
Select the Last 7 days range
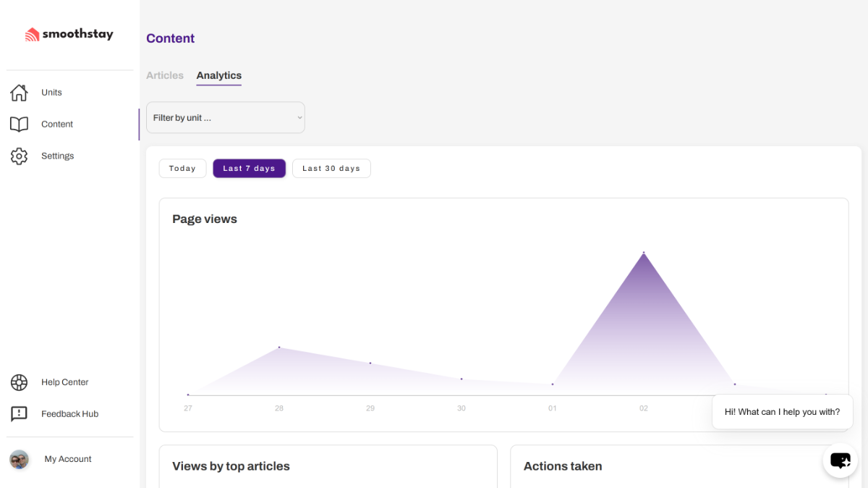[x=249, y=169]
